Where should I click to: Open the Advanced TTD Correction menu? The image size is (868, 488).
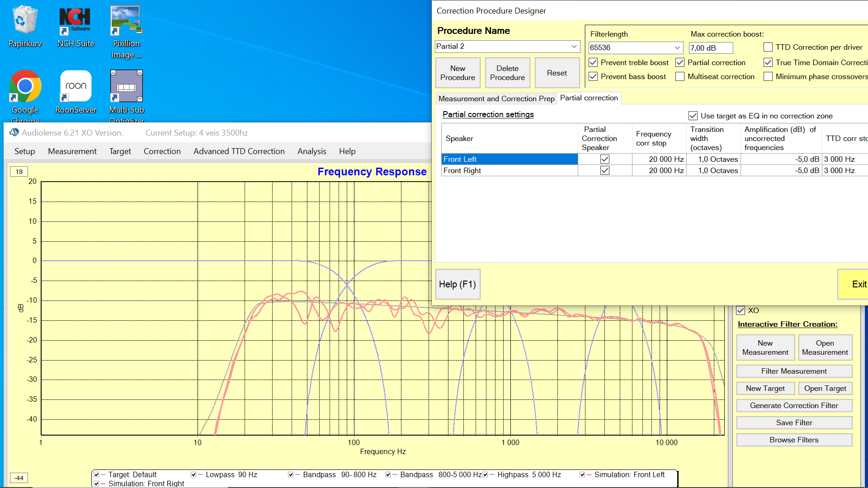click(239, 151)
